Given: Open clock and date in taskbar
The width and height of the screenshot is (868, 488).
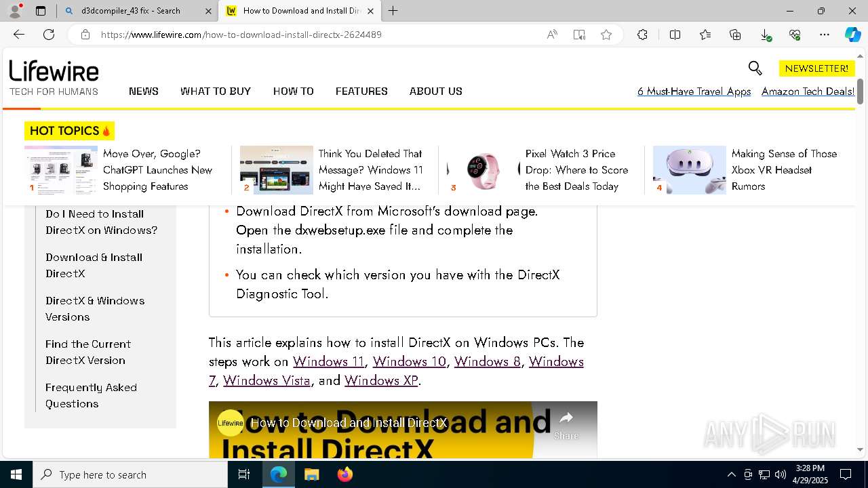Looking at the screenshot, I should tap(810, 474).
